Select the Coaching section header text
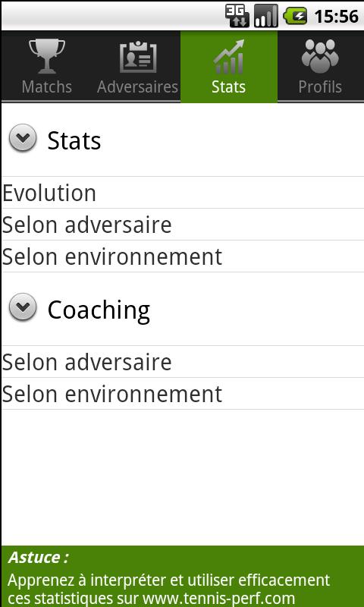 [x=99, y=310]
